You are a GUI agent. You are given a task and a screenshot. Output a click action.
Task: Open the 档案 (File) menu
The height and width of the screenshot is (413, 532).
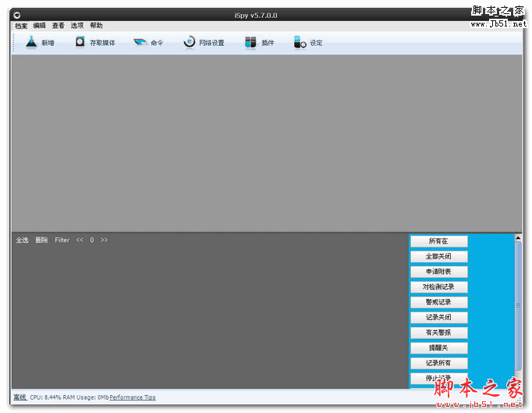(21, 26)
